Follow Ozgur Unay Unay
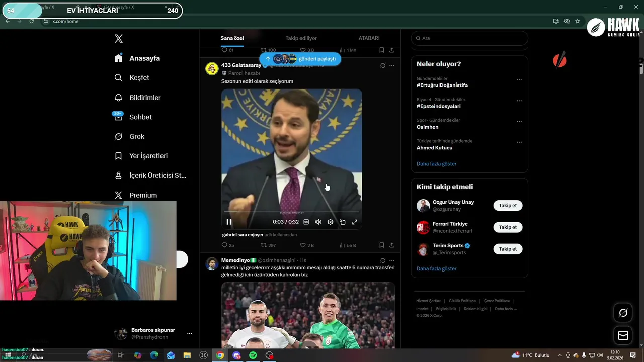The width and height of the screenshot is (644, 362). tap(508, 206)
